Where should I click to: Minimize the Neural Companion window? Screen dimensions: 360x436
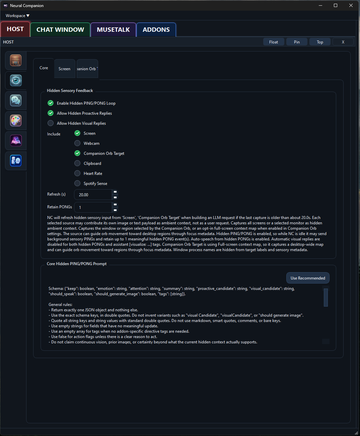coord(320,6)
